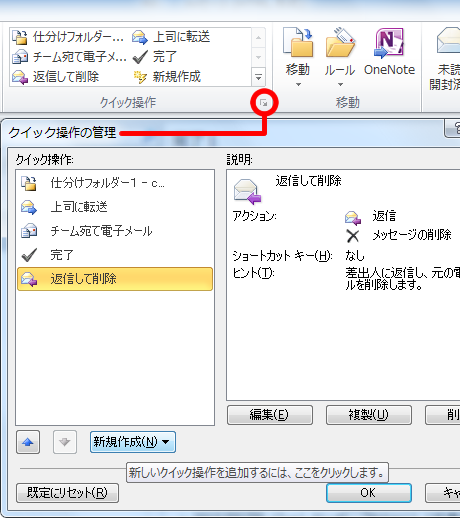Expand the quick steps gallery more arrow
This screenshot has width=460, height=518.
tap(258, 77)
